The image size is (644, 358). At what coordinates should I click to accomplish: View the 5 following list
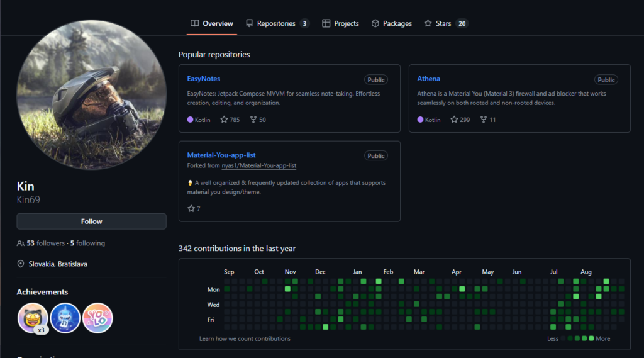87,243
